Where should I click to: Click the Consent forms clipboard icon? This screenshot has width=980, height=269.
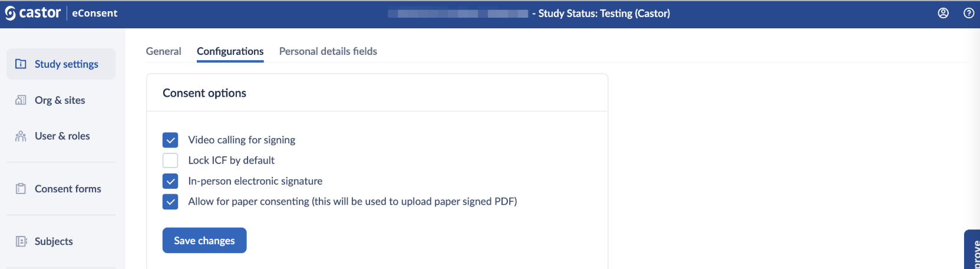click(21, 189)
